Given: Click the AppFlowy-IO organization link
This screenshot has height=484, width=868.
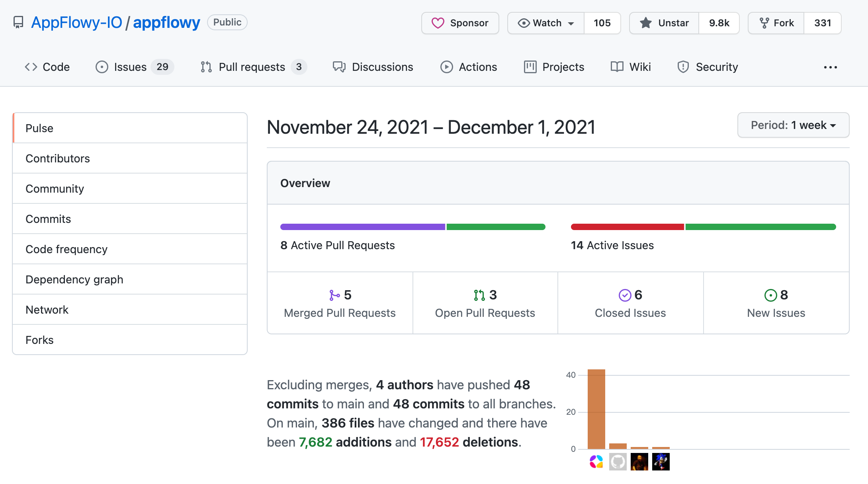Looking at the screenshot, I should coord(76,22).
